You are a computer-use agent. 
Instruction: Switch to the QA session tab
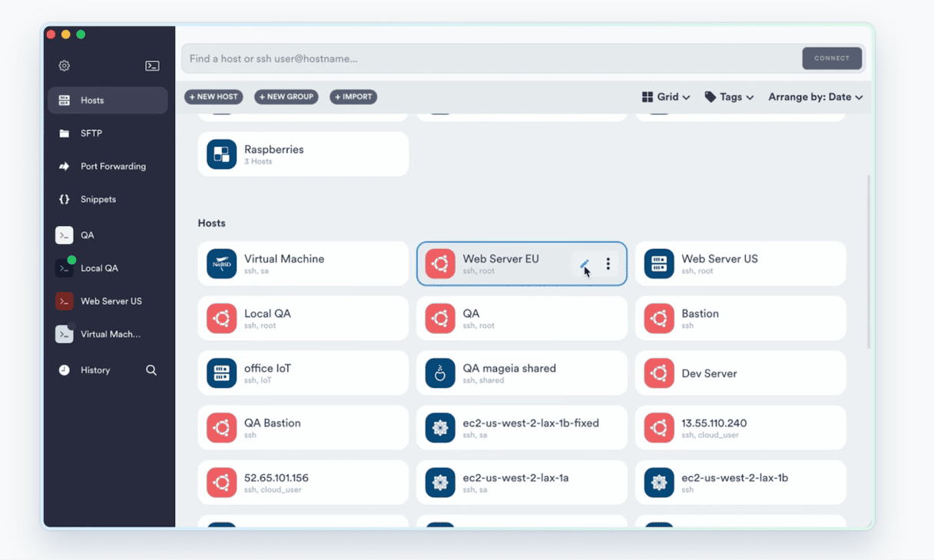[108, 235]
